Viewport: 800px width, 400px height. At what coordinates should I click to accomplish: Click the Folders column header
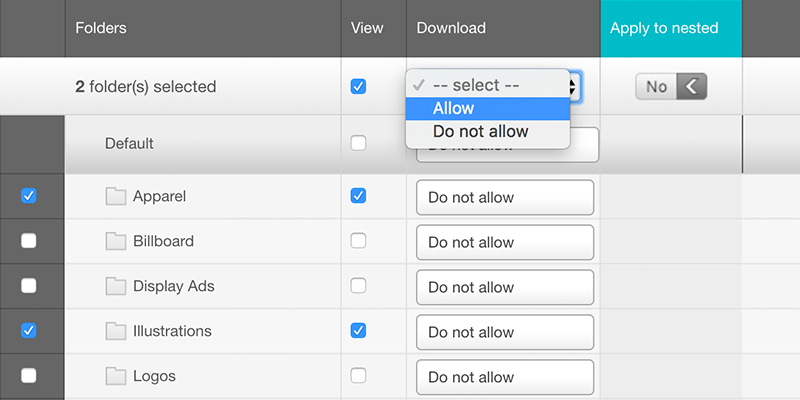203,28
